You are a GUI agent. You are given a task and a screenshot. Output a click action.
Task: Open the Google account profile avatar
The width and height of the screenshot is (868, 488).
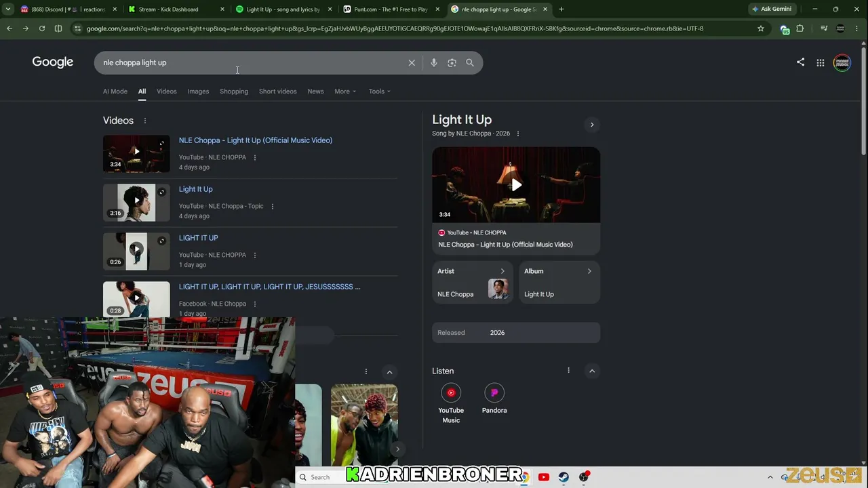tap(842, 62)
